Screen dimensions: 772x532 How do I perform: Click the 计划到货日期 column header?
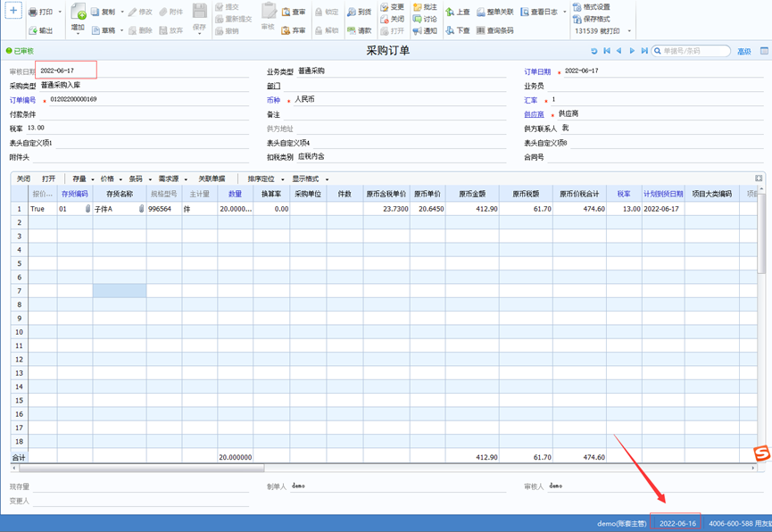[x=663, y=194]
